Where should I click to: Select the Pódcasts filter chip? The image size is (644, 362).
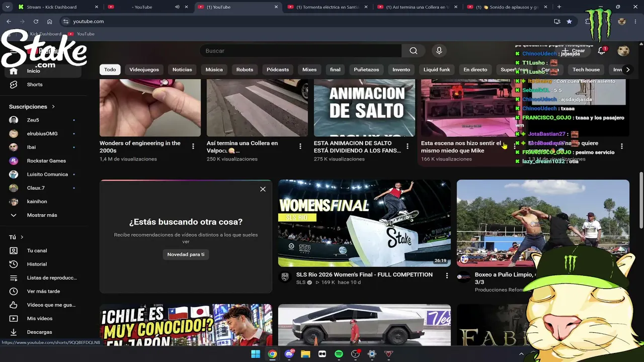[278, 70]
